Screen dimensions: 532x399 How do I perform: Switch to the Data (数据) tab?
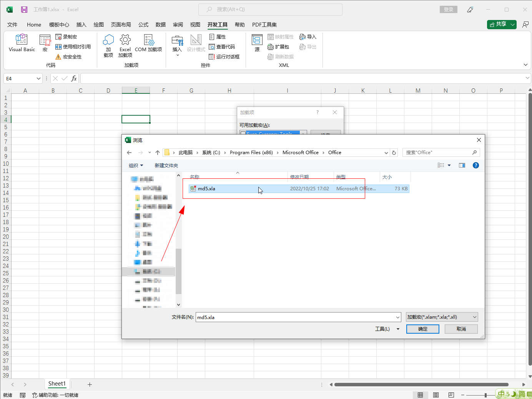[x=161, y=25]
